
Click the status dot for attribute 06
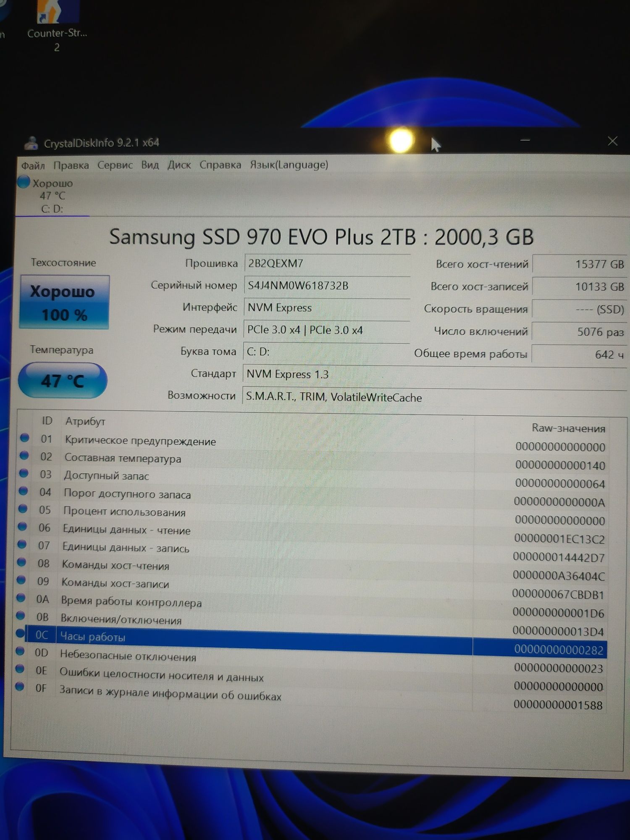(x=23, y=526)
